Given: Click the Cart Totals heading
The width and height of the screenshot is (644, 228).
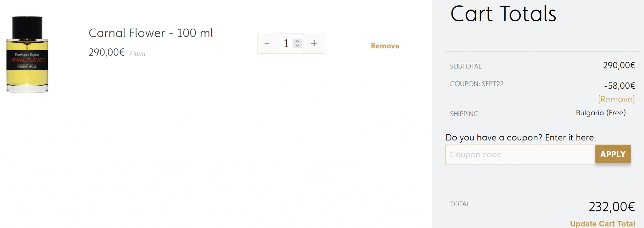Looking at the screenshot, I should (x=503, y=14).
